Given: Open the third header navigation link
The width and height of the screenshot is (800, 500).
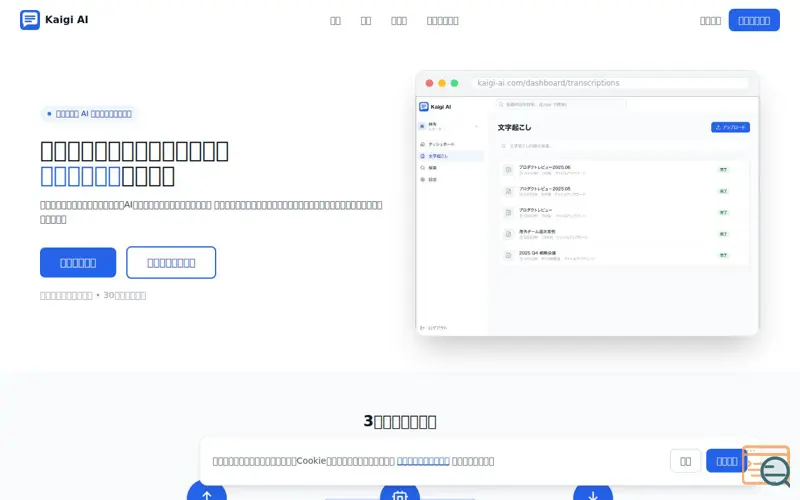Looking at the screenshot, I should pos(399,21).
